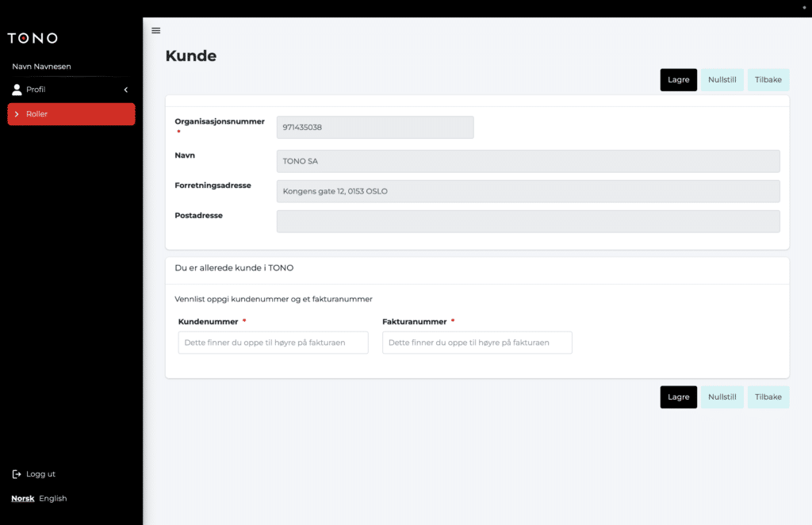Viewport: 812px width, 525px height.
Task: Click the top Tilbake button
Action: (768, 80)
